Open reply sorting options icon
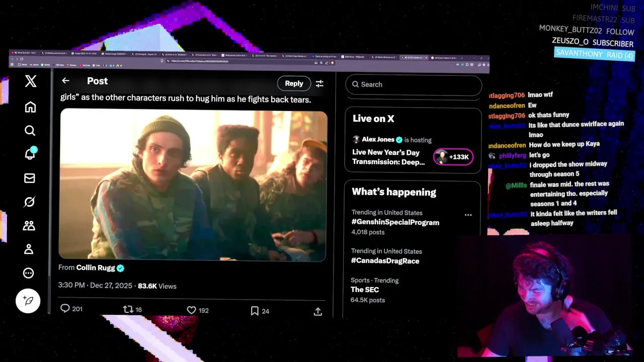Screen dimensions: 644x362 319,83
